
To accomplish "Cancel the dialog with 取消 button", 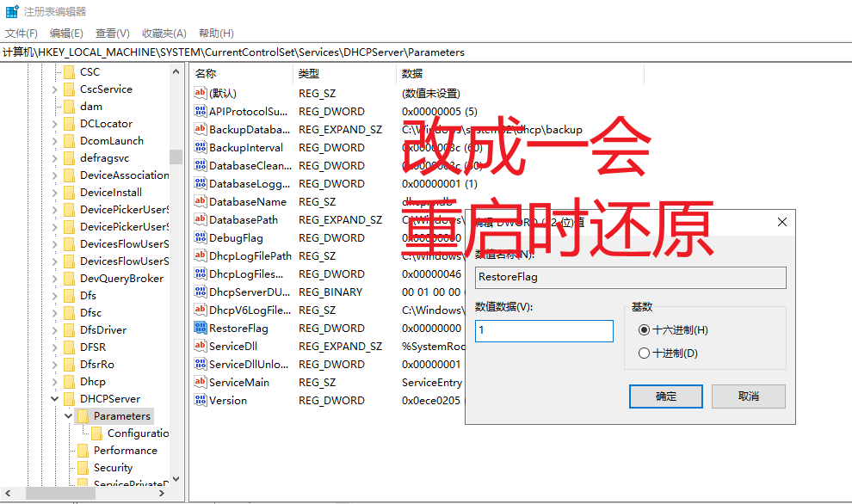I will 748,396.
